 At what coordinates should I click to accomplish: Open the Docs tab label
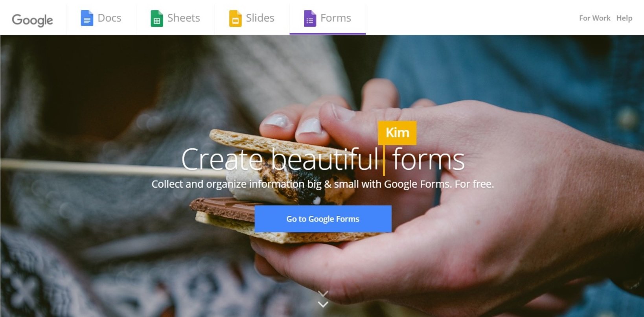[109, 18]
